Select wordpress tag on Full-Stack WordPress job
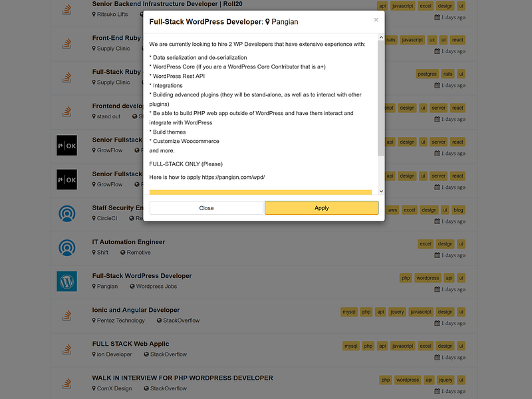Screen dimensions: 532x399 click(428, 278)
